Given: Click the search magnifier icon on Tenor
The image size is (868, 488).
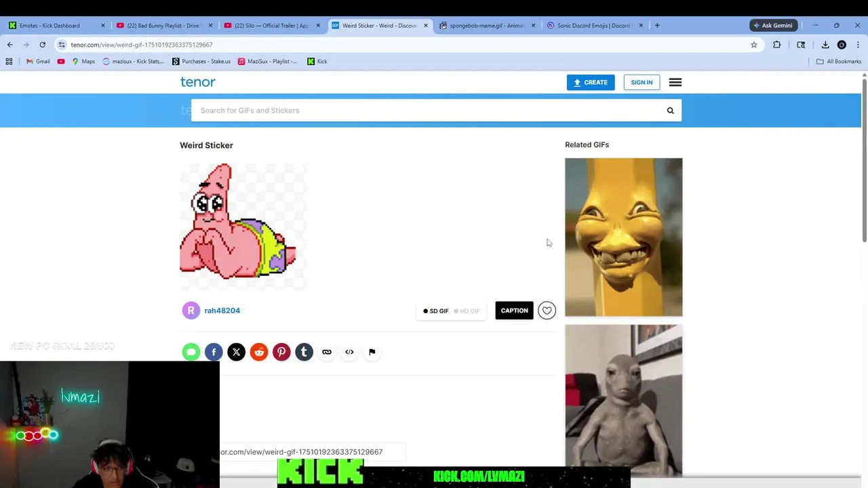Looking at the screenshot, I should (670, 110).
